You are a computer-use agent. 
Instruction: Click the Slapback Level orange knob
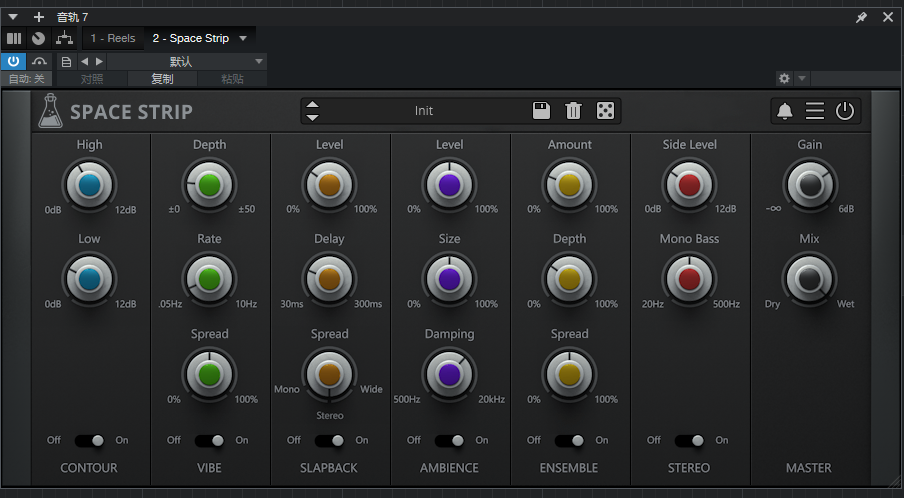point(329,186)
